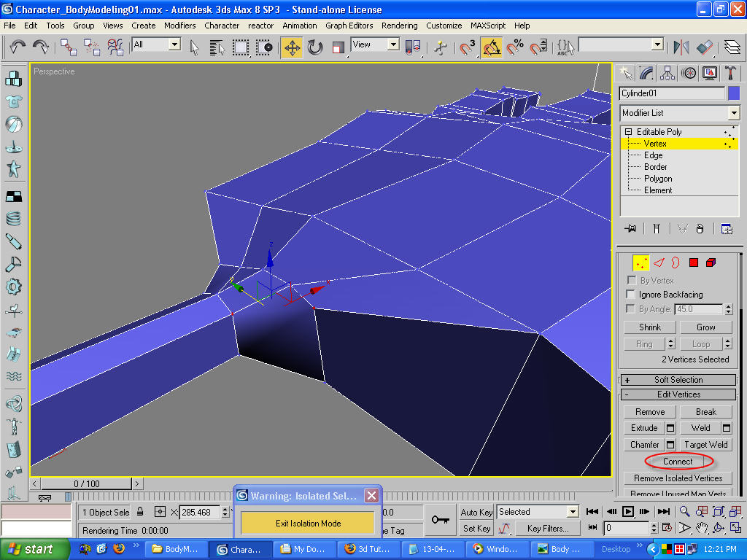The height and width of the screenshot is (560, 747).
Task: Toggle the Angle Snap icon
Action: (491, 47)
